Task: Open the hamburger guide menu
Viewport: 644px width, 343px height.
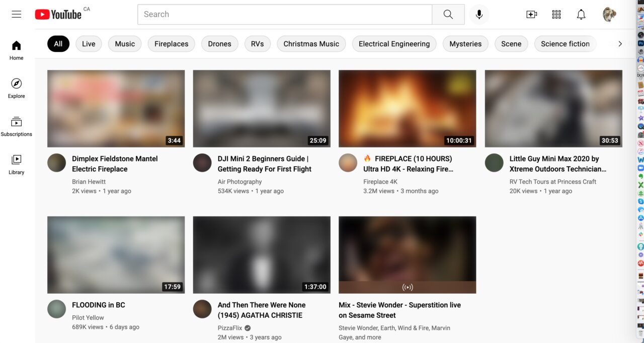Action: (17, 14)
